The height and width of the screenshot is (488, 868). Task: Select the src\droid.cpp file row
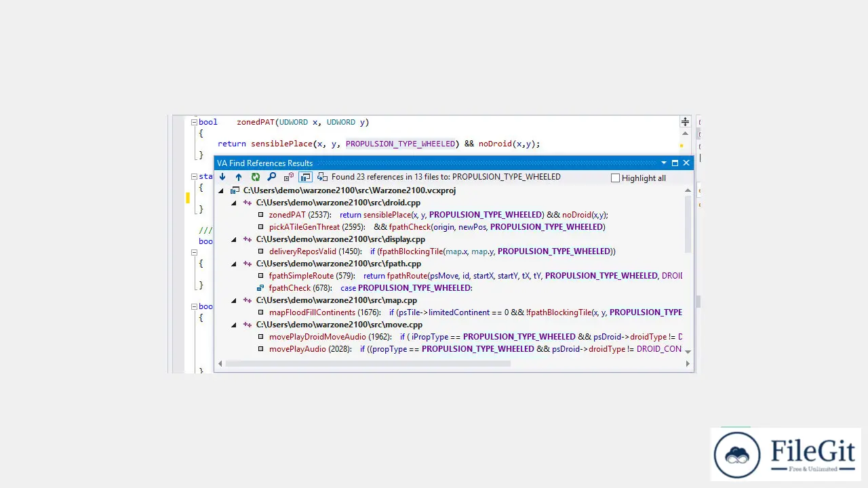[338, 203]
